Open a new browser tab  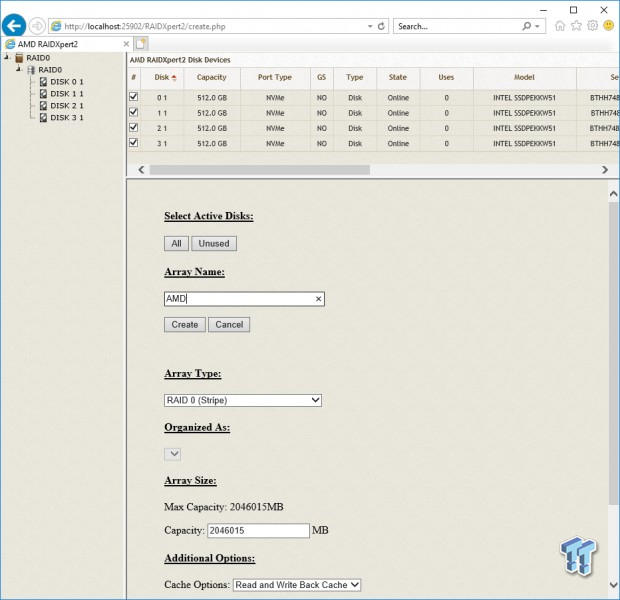[x=141, y=44]
